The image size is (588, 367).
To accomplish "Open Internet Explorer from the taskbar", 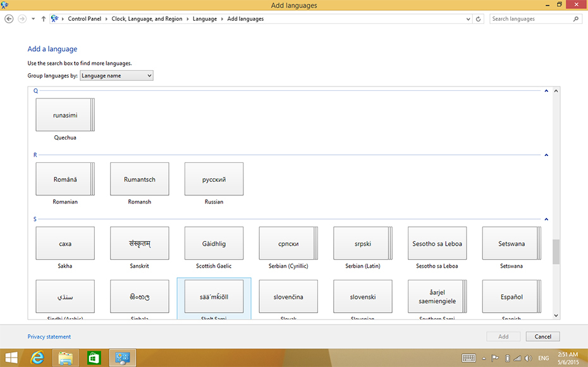I will [38, 358].
